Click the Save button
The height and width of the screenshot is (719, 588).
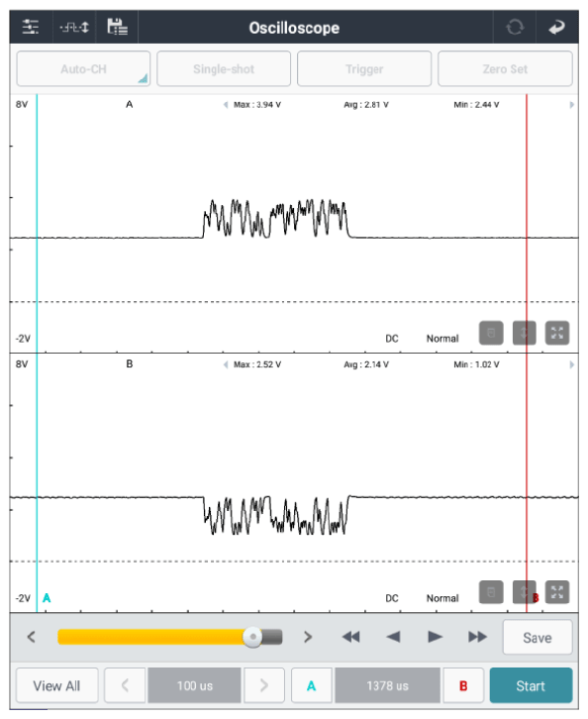point(538,638)
